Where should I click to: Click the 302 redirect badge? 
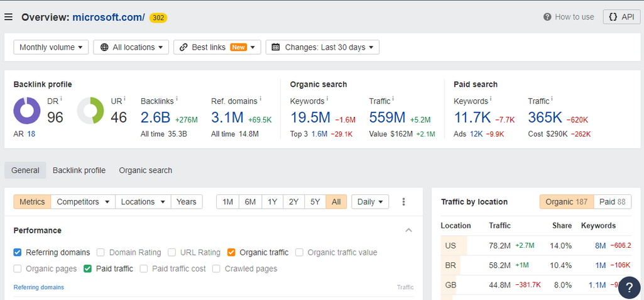158,18
